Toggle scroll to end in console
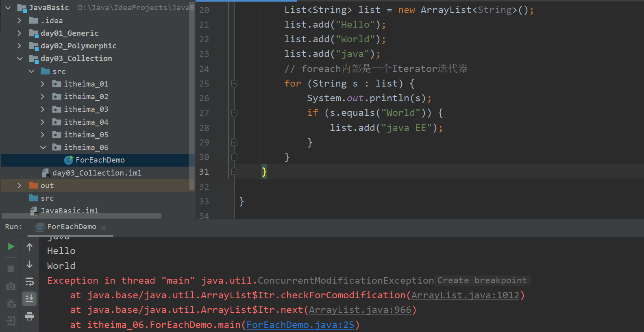Screen dimensions: 644x332 (x=29, y=299)
